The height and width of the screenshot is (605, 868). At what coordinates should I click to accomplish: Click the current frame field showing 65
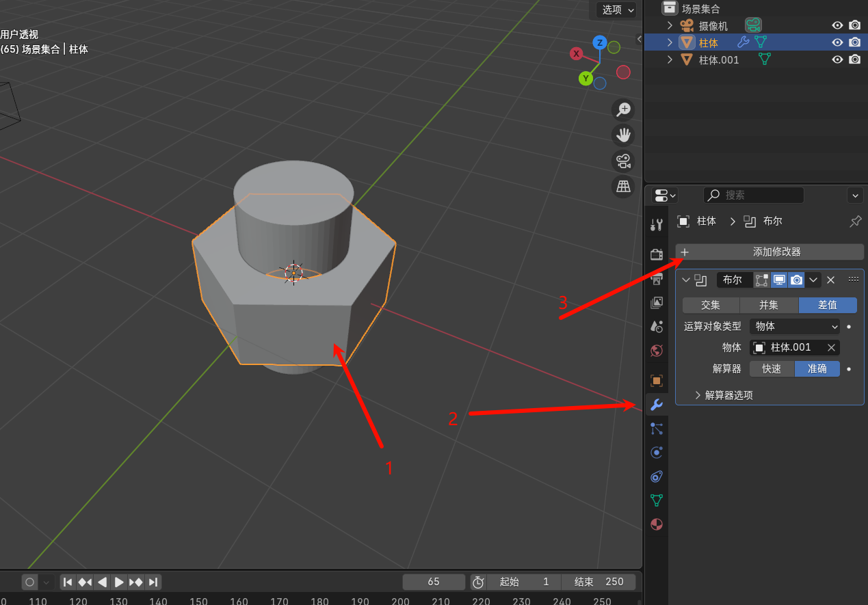coord(433,582)
